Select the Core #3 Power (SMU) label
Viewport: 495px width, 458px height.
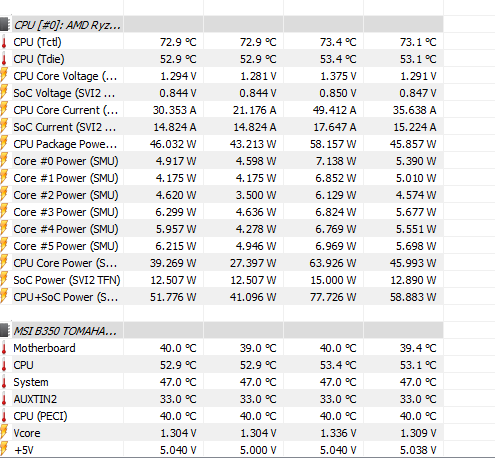[x=66, y=212]
